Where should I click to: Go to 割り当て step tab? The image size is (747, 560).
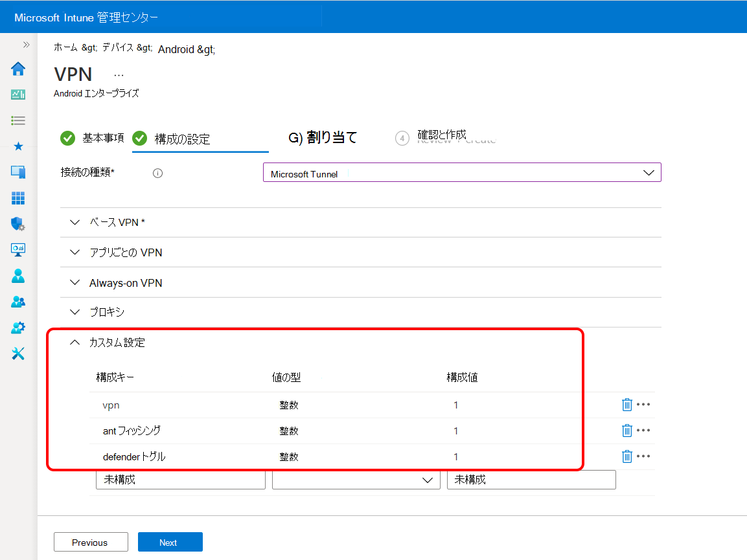323,138
